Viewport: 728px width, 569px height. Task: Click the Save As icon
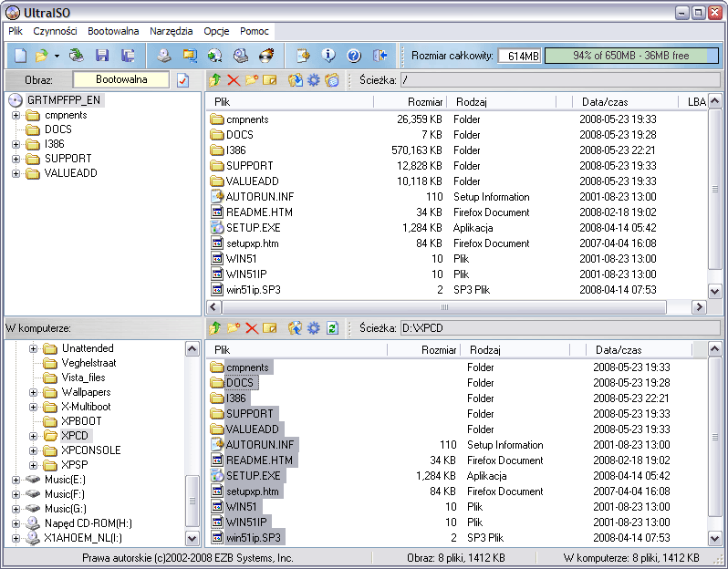point(128,56)
